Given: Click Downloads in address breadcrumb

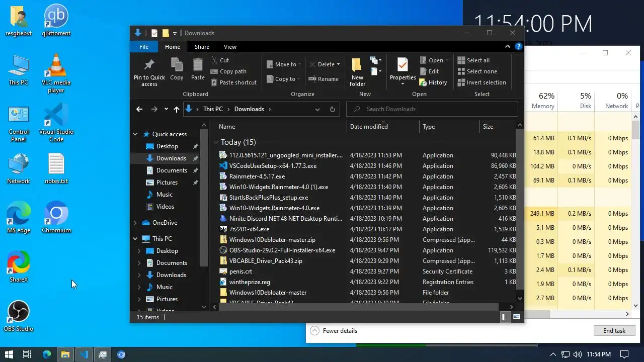Looking at the screenshot, I should pyautogui.click(x=249, y=109).
